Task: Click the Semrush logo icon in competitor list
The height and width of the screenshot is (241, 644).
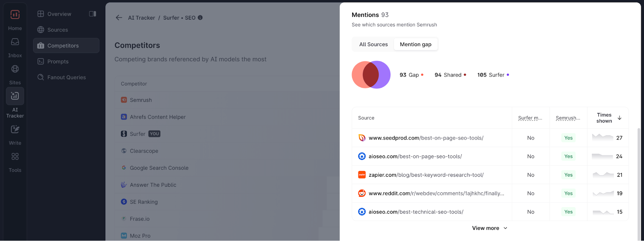Action: pos(124,100)
